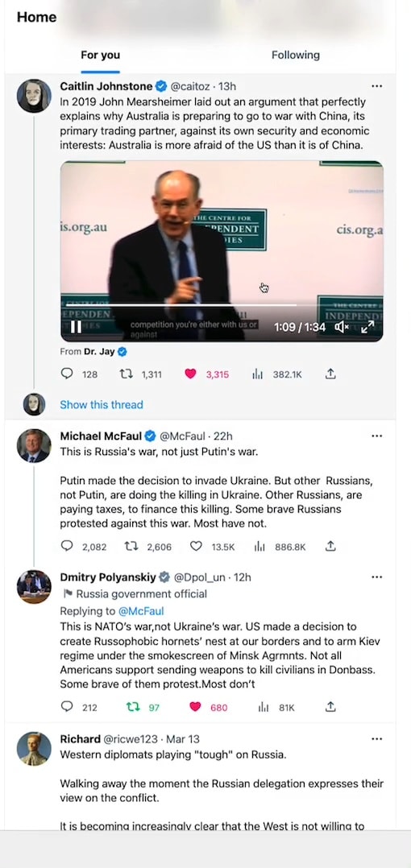411x868 pixels.
Task: Unmute the video sound
Action: (x=342, y=327)
